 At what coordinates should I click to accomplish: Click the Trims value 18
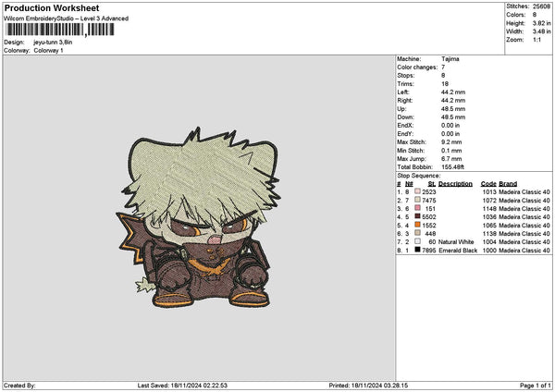(x=445, y=84)
